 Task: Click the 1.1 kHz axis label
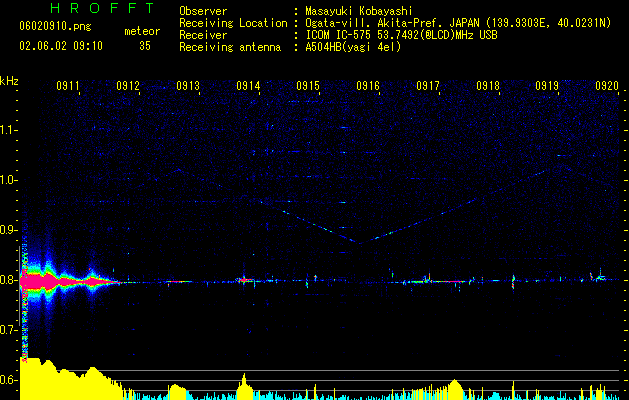(8, 130)
